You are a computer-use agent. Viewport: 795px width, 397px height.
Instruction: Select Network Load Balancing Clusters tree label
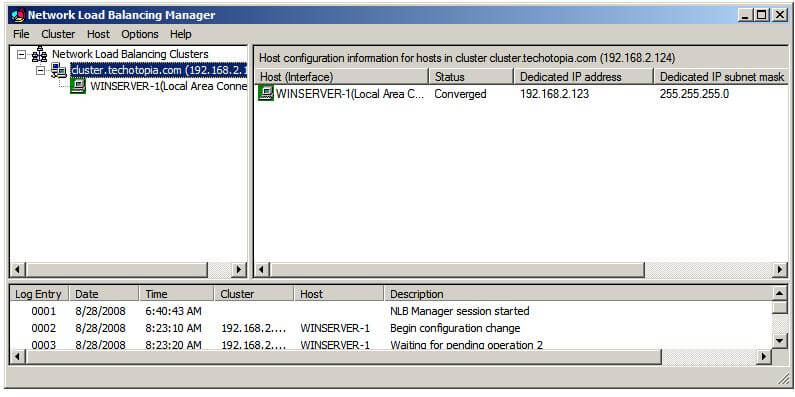[130, 54]
